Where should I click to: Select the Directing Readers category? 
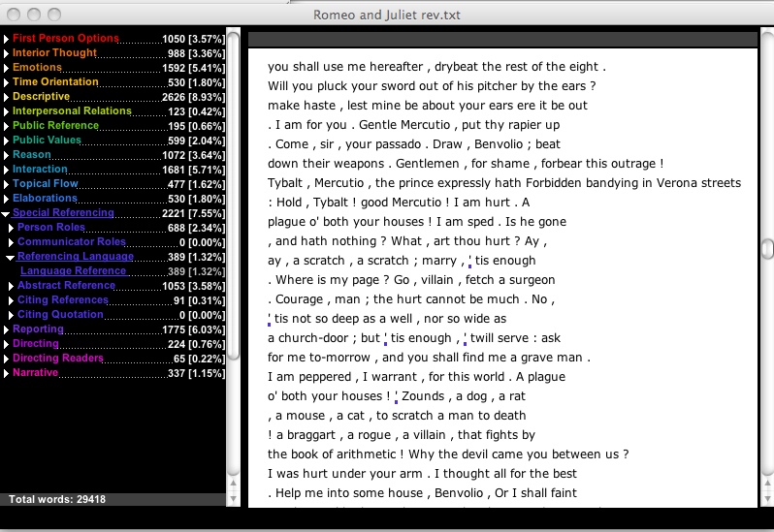(58, 358)
